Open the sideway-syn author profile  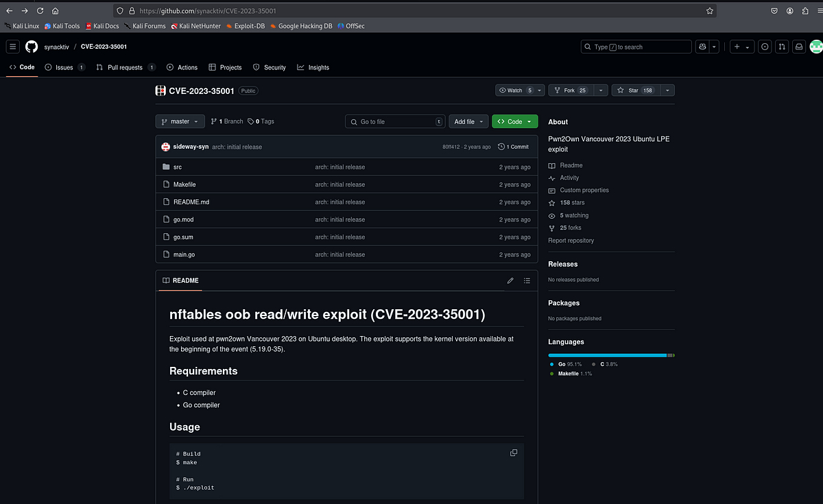click(x=191, y=147)
